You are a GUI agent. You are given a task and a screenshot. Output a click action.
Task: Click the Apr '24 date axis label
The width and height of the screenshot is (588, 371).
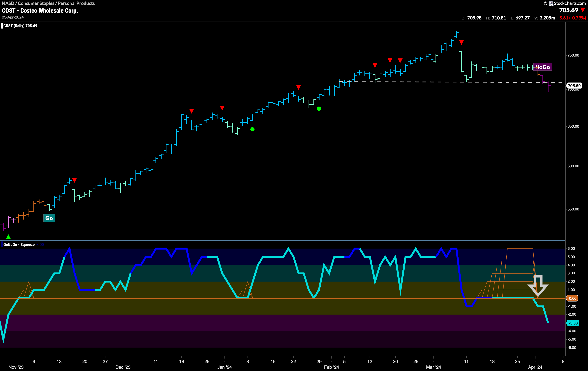(535, 367)
